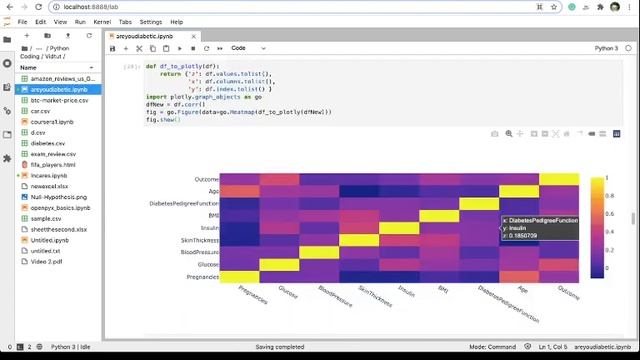Select the plotly Zoom tool
This screenshot has height=360, width=640.
(509, 134)
